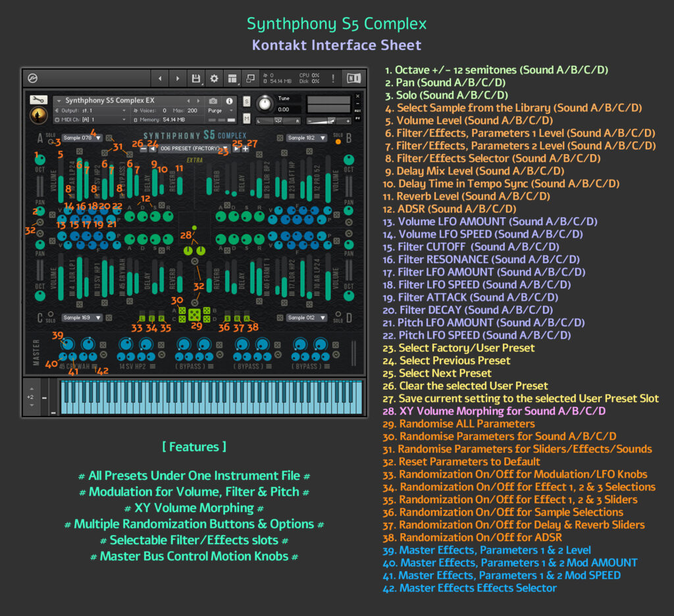Click the Tune knob in the instrument header
Screen dimensions: 674x616
click(x=265, y=103)
